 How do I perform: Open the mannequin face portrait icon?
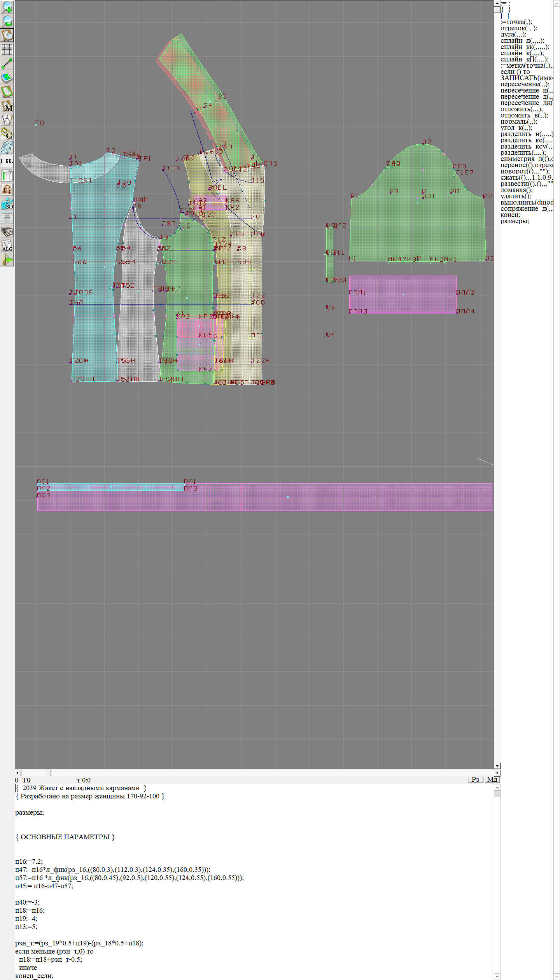tap(7, 189)
